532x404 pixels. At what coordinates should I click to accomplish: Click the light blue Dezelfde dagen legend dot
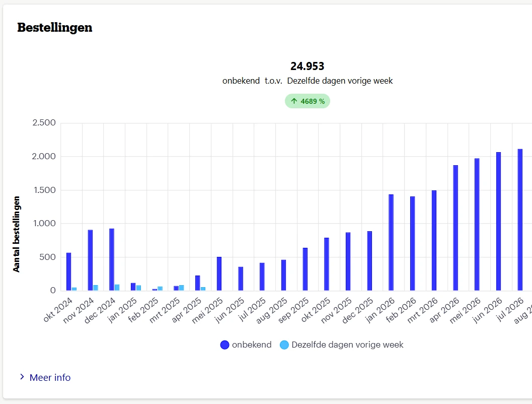(284, 345)
